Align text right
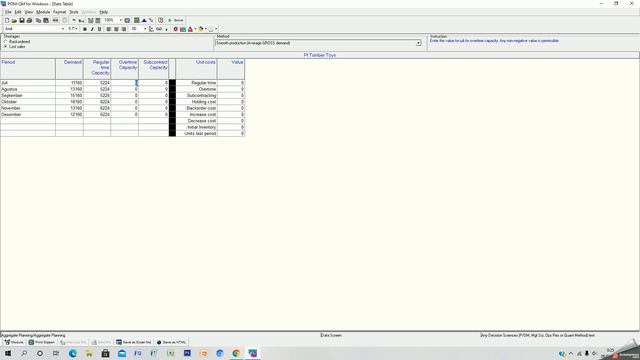This screenshot has width=640, height=360. 124,29
